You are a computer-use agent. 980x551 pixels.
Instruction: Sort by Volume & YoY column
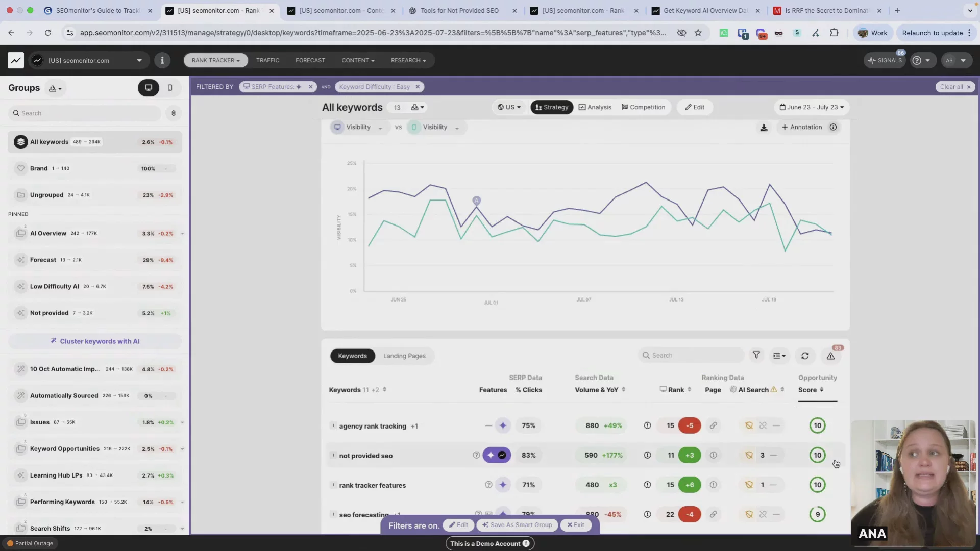click(600, 390)
